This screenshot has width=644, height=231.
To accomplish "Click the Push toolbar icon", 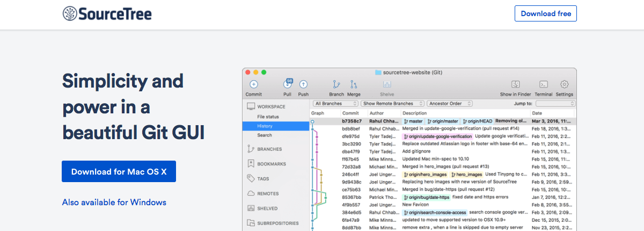I will (303, 84).
